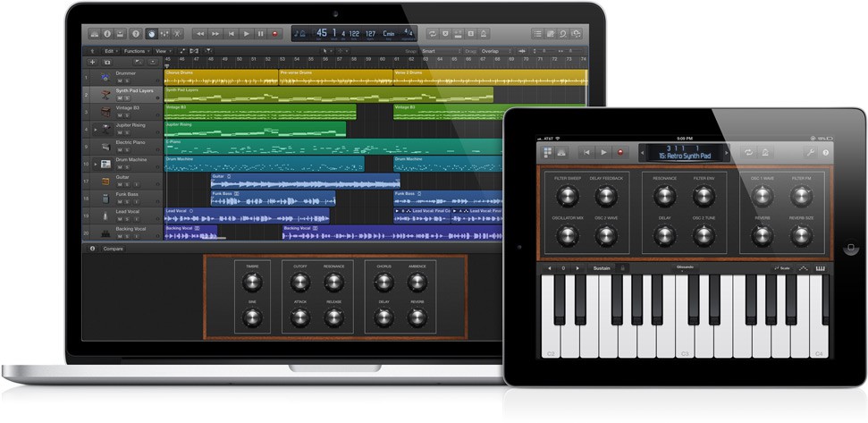This screenshot has width=868, height=423.
Task: Open Editors scissors icon in Logic toolbar
Action: pyautogui.click(x=177, y=34)
